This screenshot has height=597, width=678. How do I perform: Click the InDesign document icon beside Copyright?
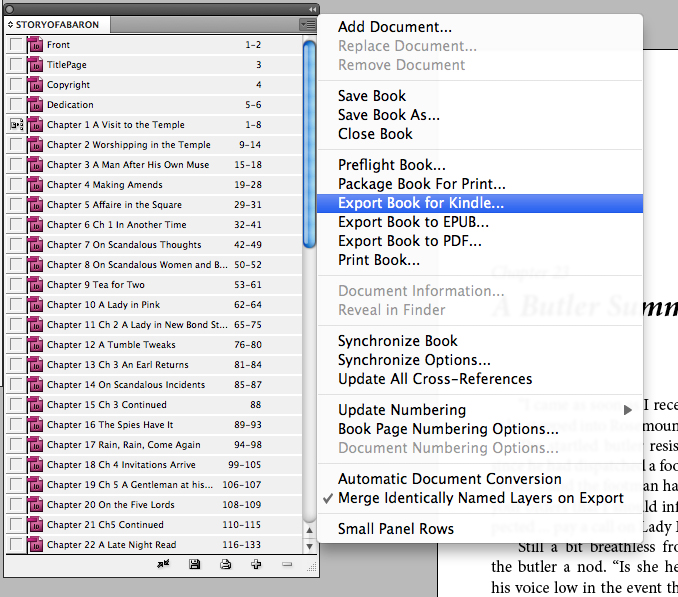pyautogui.click(x=35, y=85)
